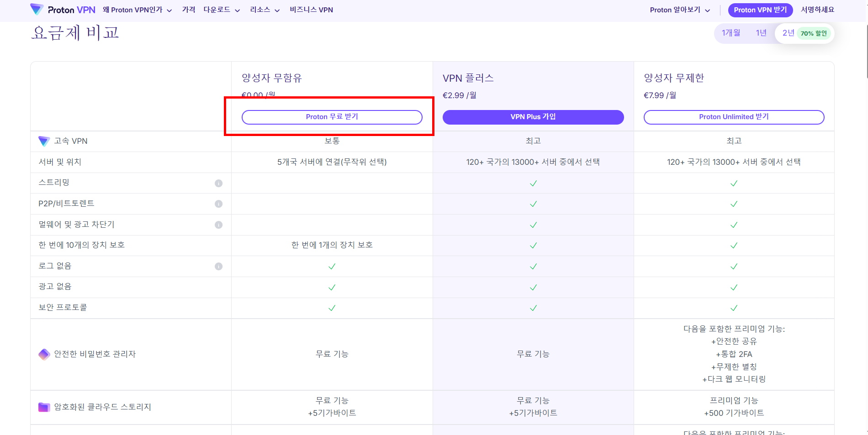Screen dimensions: 868x435
Task: Open the 가격 page
Action: 189,10
